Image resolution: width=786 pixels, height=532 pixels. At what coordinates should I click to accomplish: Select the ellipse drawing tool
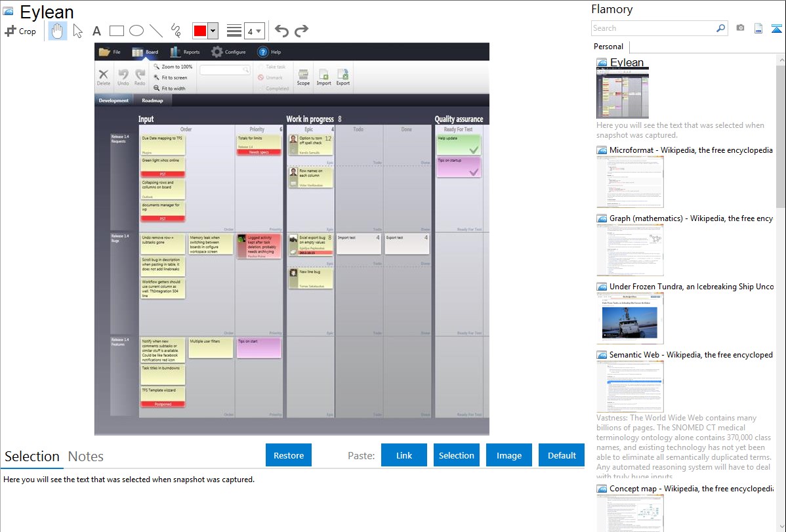coord(136,31)
